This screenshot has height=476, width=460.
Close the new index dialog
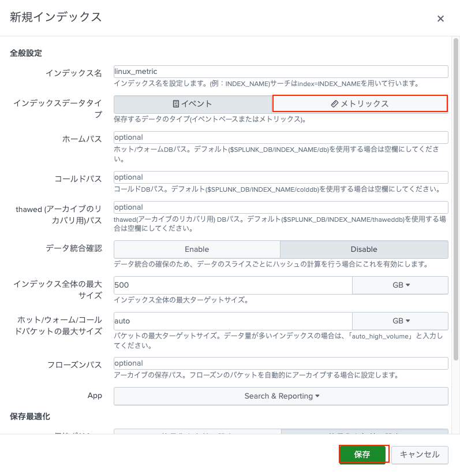(x=440, y=18)
